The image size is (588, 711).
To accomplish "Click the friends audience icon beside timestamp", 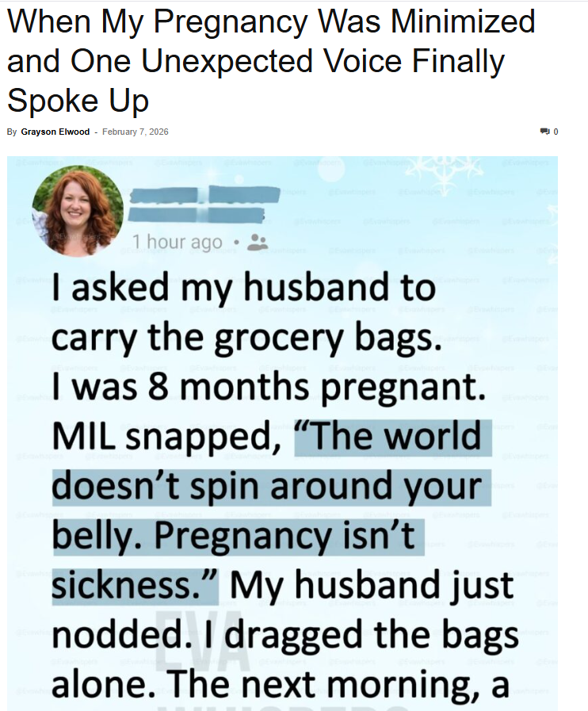I will [258, 242].
